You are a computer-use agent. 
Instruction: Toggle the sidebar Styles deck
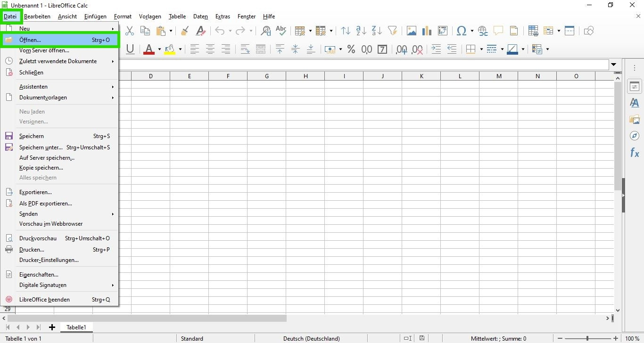coord(635,103)
